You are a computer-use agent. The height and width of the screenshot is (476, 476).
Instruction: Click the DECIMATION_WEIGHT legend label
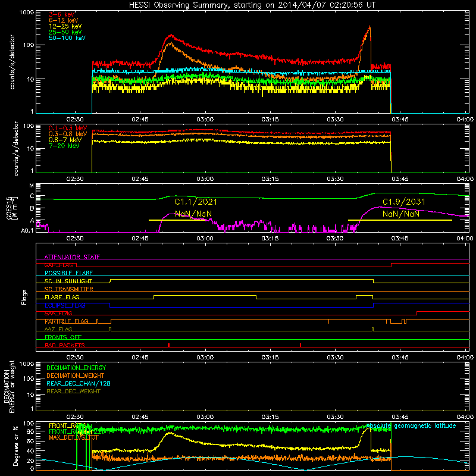(x=76, y=375)
